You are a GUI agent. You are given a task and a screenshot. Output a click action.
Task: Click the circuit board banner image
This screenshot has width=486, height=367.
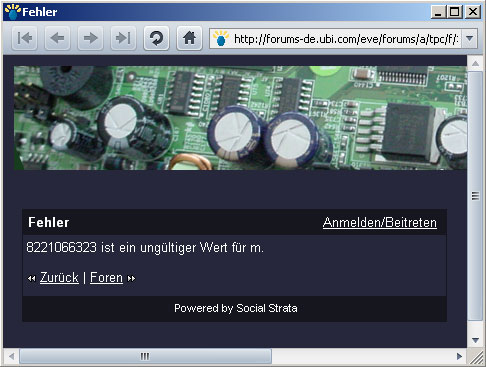click(x=240, y=118)
